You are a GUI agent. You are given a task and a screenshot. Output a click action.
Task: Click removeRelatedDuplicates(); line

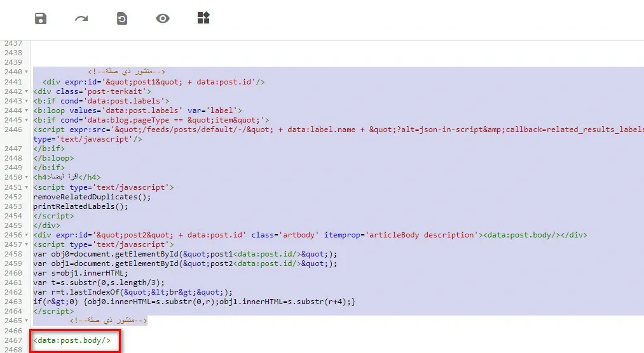pos(92,197)
